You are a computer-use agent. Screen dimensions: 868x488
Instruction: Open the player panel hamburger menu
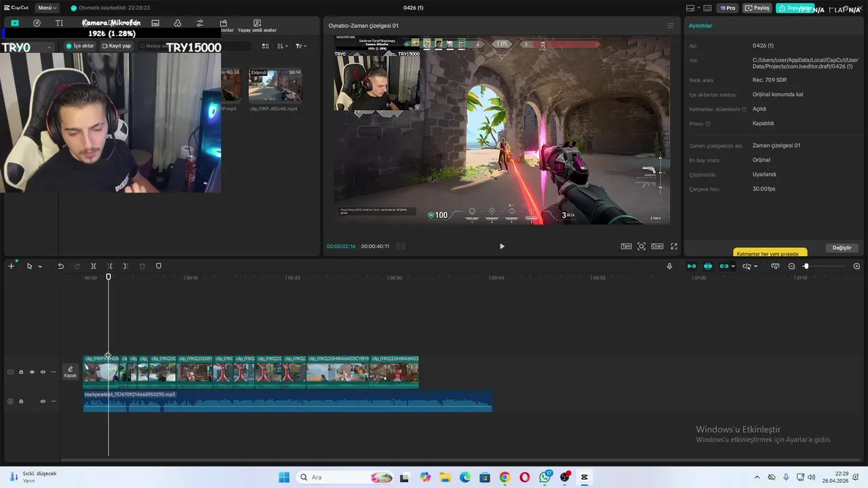click(x=671, y=26)
